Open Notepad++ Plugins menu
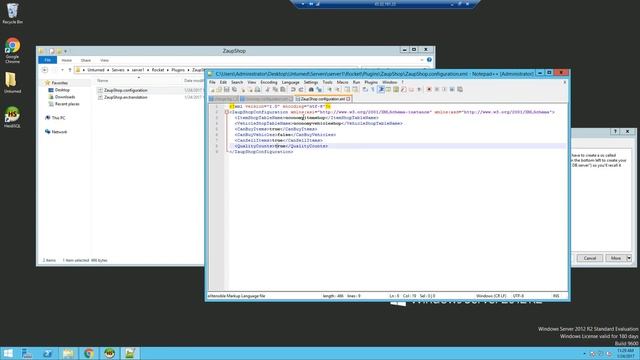640x360 pixels. (x=371, y=82)
